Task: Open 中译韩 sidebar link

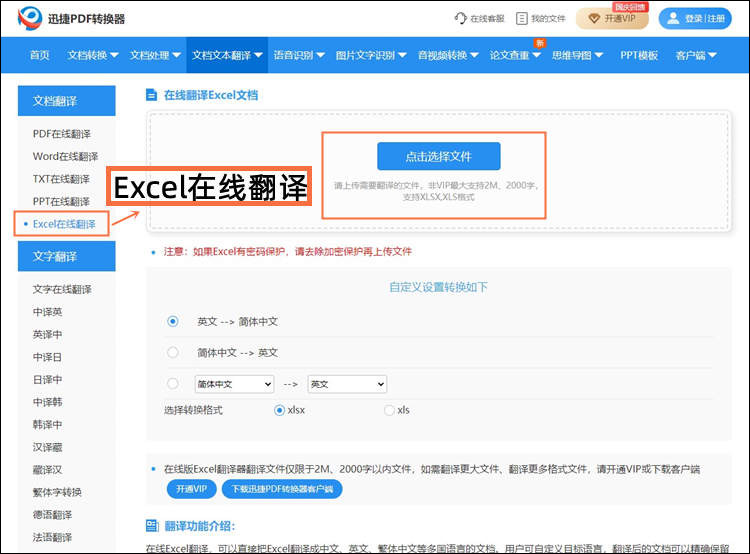Action: pos(47,402)
